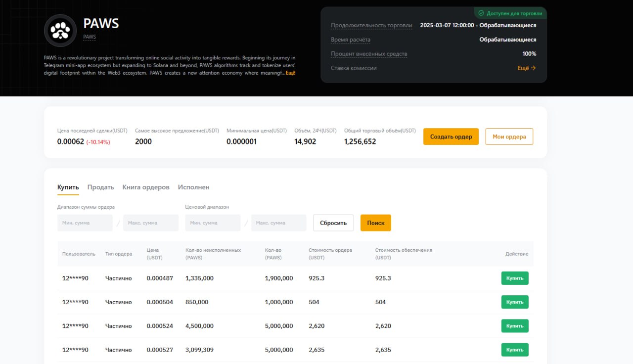Image resolution: width=633 pixels, height=364 pixels.
Task: Click unfilled quantity 1,335,000 cell
Action: (x=199, y=278)
